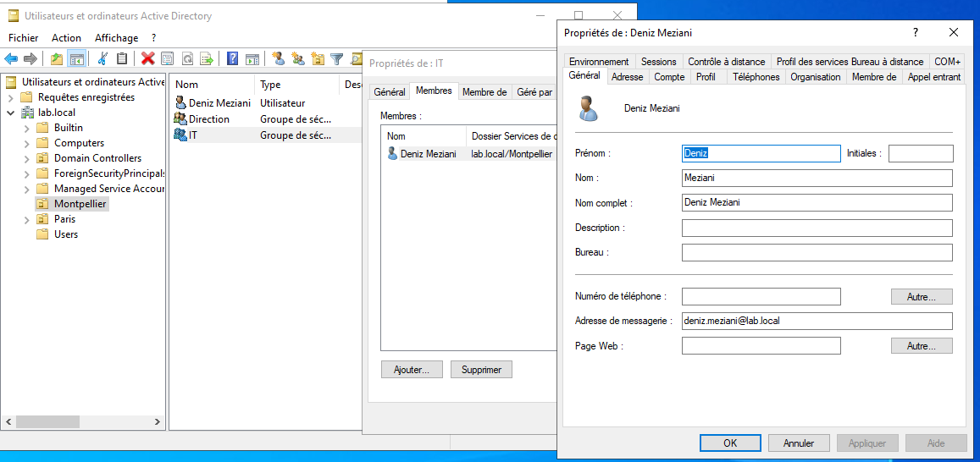
Task: Click the export list toolbar icon
Action: click(206, 58)
